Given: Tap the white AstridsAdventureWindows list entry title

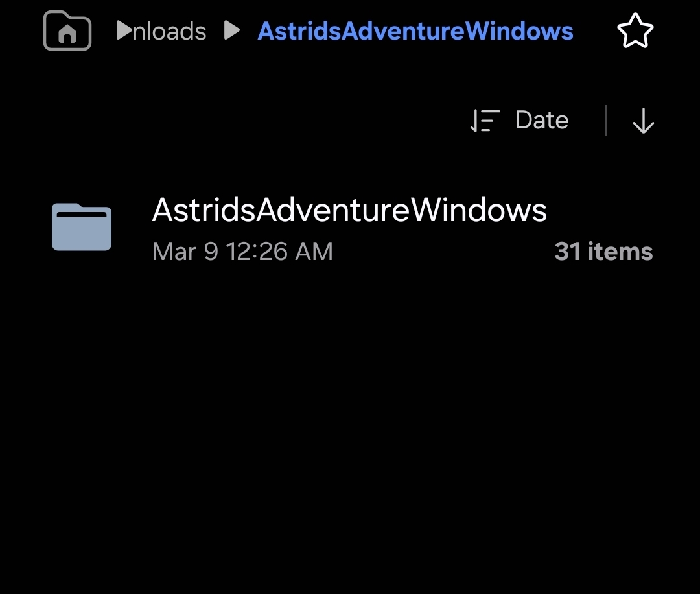Looking at the screenshot, I should (349, 210).
